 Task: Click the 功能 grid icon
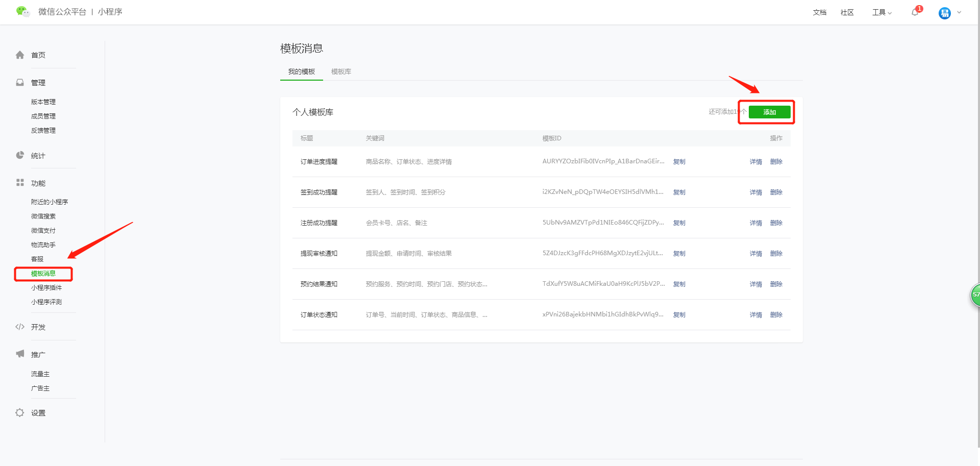click(x=20, y=183)
